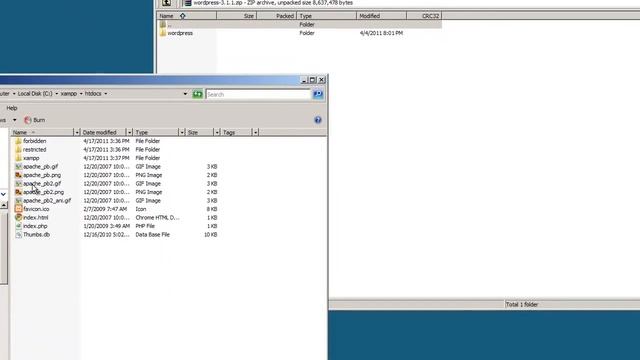Select the 'wordpress' folder name in archive
This screenshot has height=360, width=640.
(x=180, y=33)
